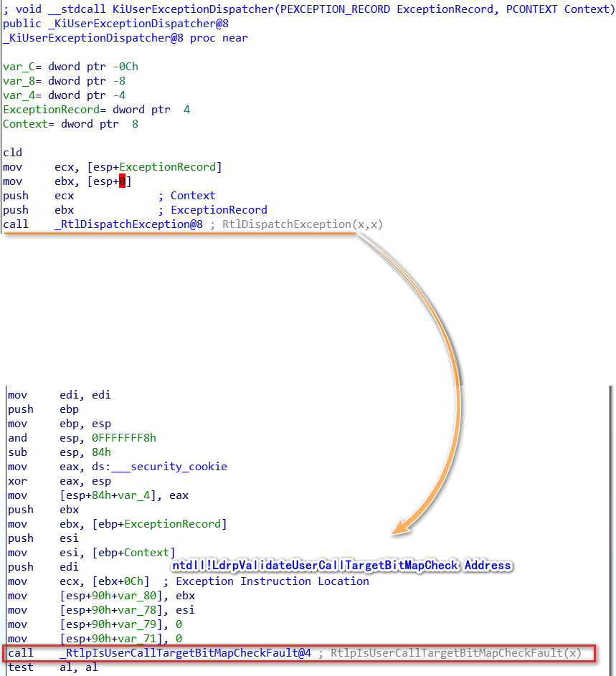This screenshot has width=616, height=676.
Task: Click the '; Exception Instruction Location' comment
Action: 266,581
